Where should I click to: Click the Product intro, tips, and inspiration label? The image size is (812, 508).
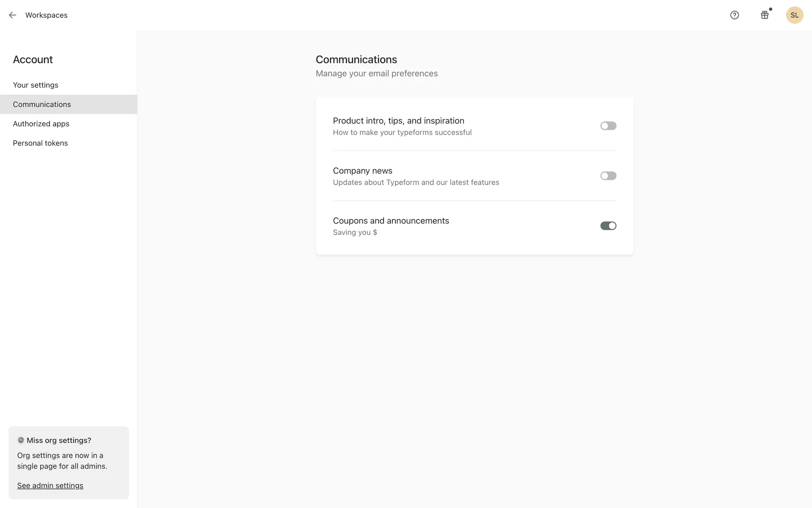click(398, 121)
